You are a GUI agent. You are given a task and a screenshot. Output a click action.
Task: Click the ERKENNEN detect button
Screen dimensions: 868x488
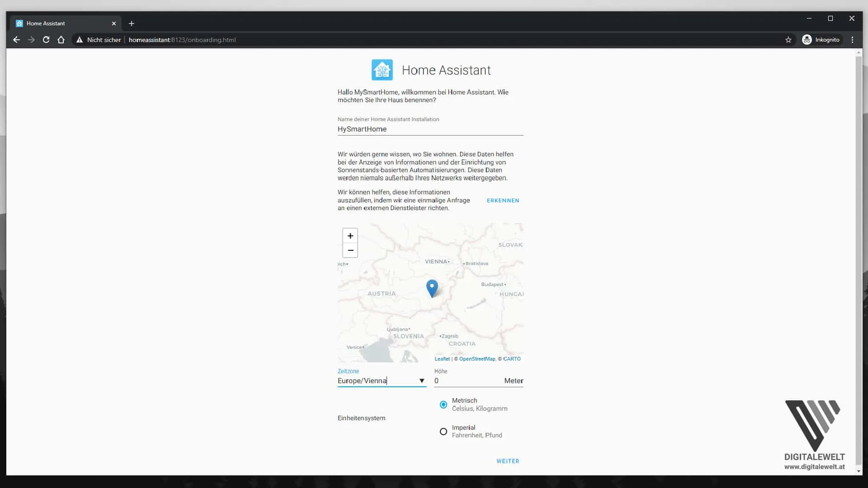coord(503,201)
